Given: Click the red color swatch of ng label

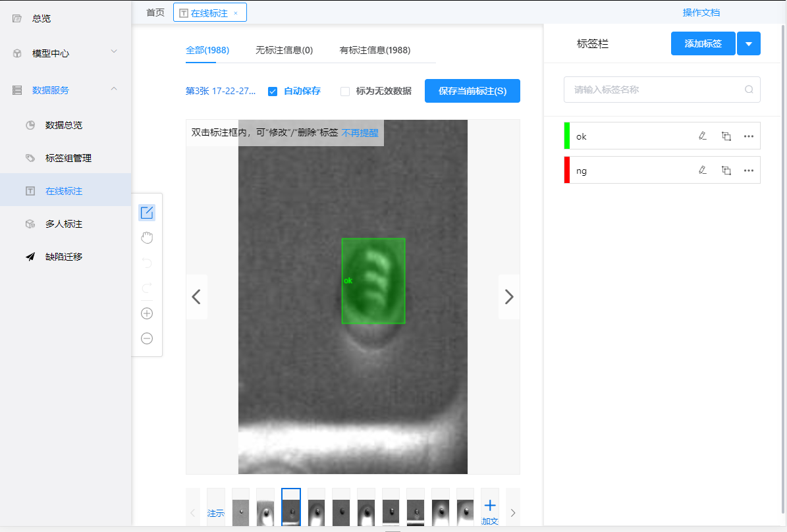Looking at the screenshot, I should (x=567, y=170).
